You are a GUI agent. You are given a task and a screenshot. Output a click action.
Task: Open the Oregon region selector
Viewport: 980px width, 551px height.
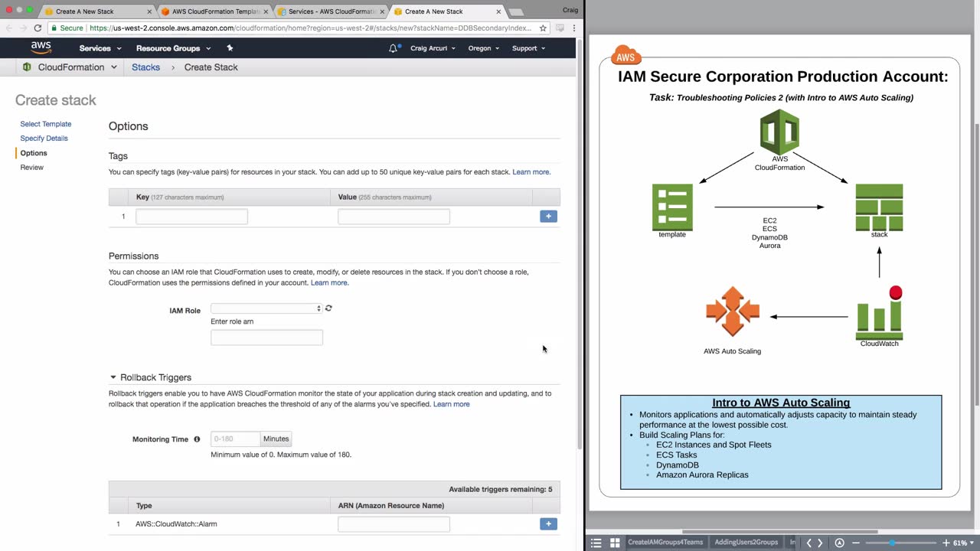[x=484, y=48]
